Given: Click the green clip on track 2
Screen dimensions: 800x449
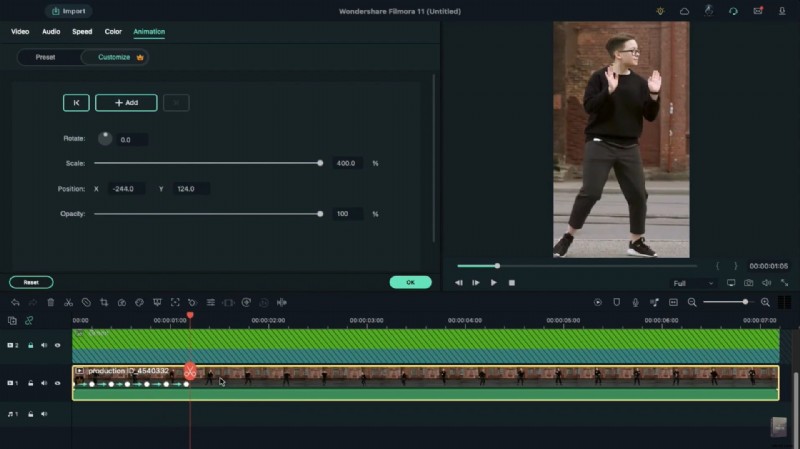Looking at the screenshot, I should pyautogui.click(x=426, y=345).
